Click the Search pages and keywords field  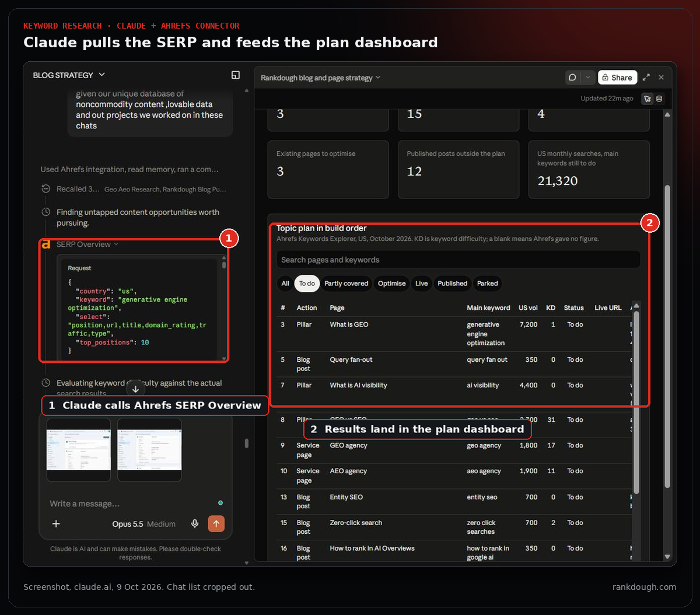(x=458, y=260)
